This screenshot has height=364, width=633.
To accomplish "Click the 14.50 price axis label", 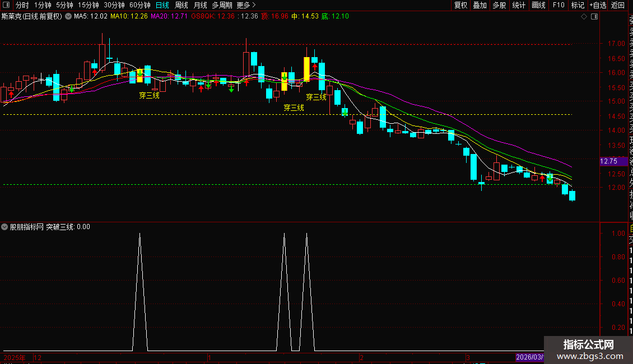I will tap(616, 116).
